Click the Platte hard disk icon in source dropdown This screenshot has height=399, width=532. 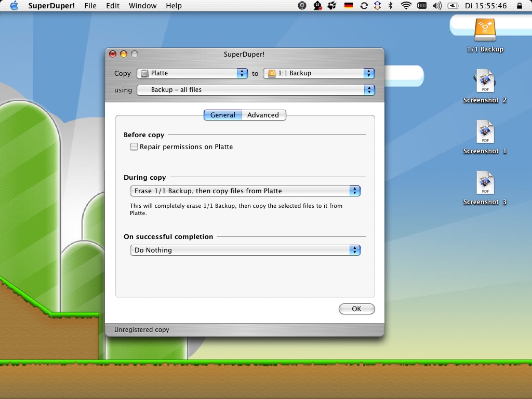(x=145, y=73)
